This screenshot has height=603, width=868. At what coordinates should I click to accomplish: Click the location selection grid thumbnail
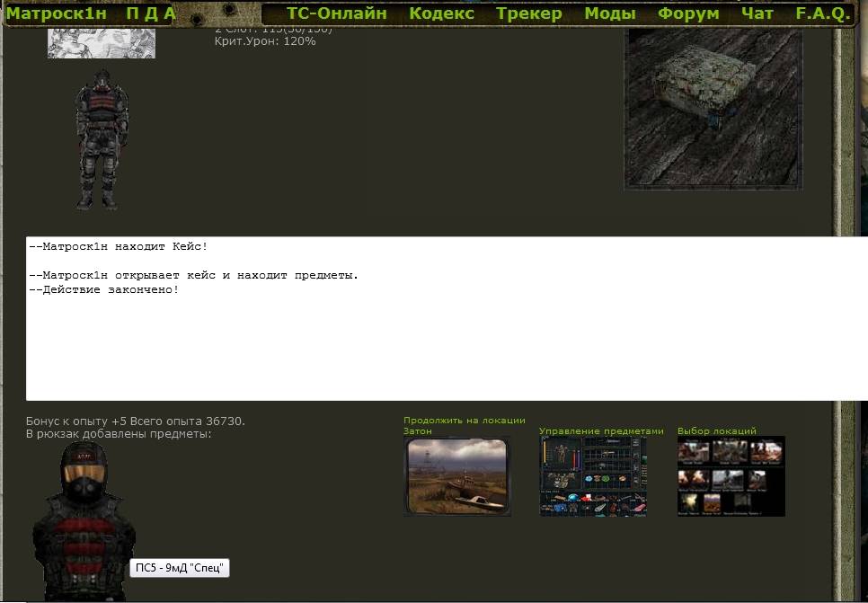pos(731,477)
